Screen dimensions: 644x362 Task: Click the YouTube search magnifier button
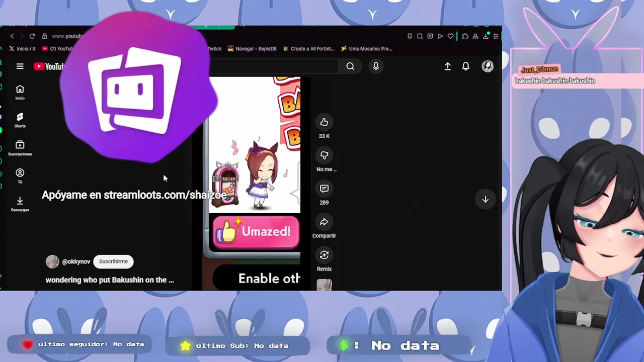350,66
